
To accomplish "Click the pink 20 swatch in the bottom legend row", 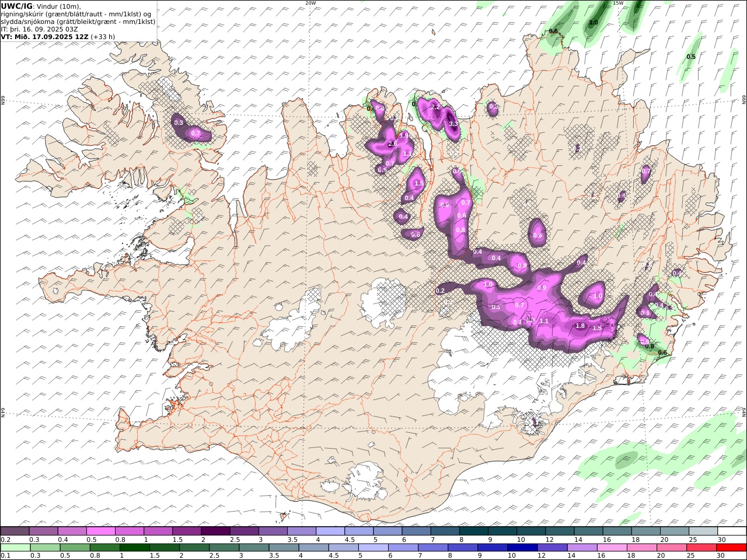I will 672,548.
